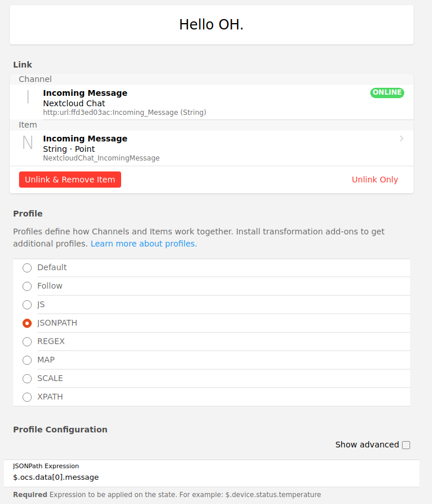Click the Unlink & Remove Item button
The height and width of the screenshot is (504, 432).
[70, 180]
